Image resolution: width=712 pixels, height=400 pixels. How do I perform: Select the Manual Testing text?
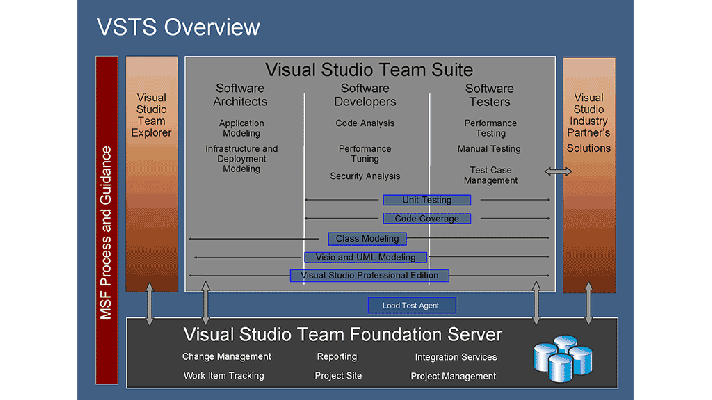tap(489, 149)
